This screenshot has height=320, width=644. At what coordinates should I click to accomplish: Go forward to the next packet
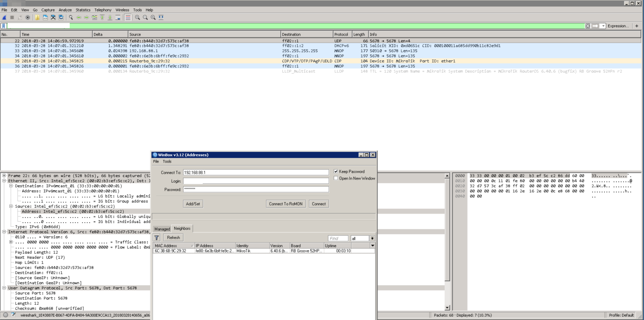pos(87,17)
